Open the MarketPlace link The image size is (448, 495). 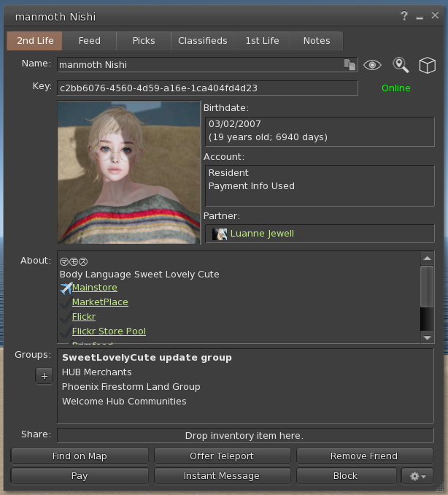click(100, 302)
